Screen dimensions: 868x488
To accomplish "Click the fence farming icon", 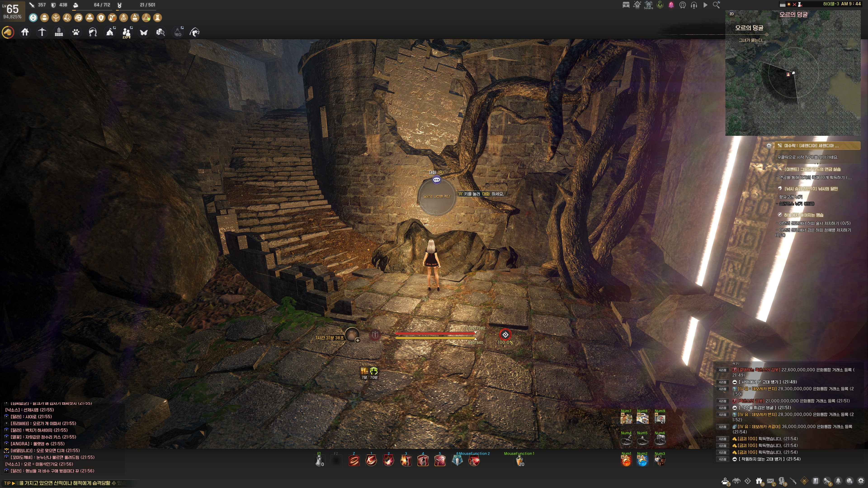I will point(59,32).
